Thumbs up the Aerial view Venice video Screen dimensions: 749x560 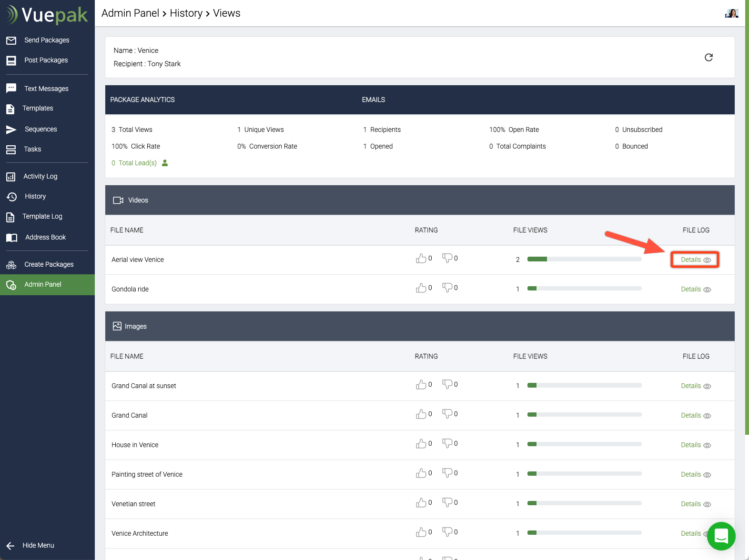tap(421, 259)
